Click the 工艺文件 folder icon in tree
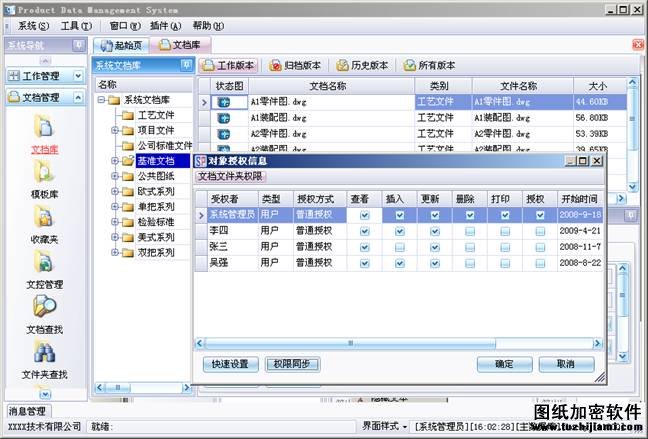Screen dimensions: 648x439 click(128, 115)
